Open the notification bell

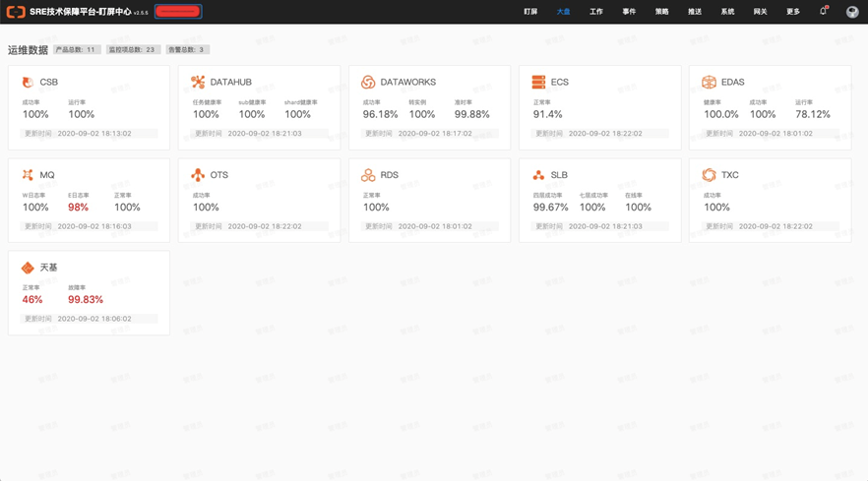823,11
